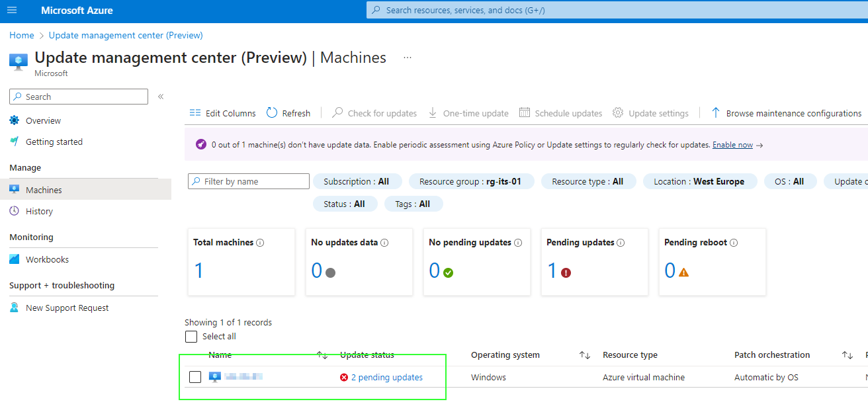Image resolution: width=868 pixels, height=420 pixels.
Task: Click the No pending updates info icon
Action: click(518, 243)
